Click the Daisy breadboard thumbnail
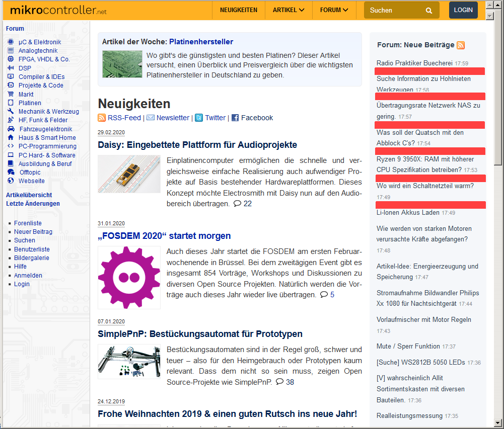 click(129, 174)
